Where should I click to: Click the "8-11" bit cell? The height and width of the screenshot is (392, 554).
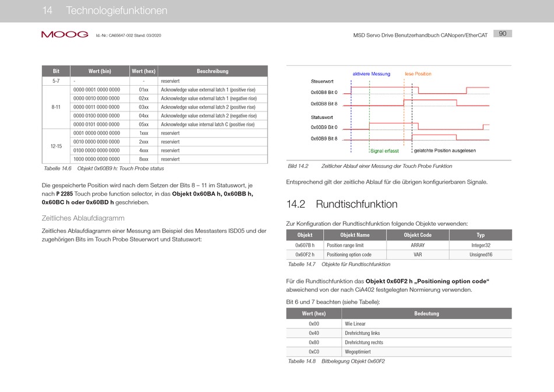(x=56, y=107)
